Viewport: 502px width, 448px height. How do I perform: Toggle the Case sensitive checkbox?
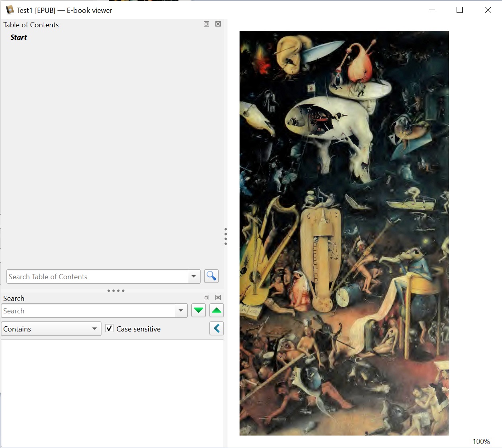(x=109, y=328)
